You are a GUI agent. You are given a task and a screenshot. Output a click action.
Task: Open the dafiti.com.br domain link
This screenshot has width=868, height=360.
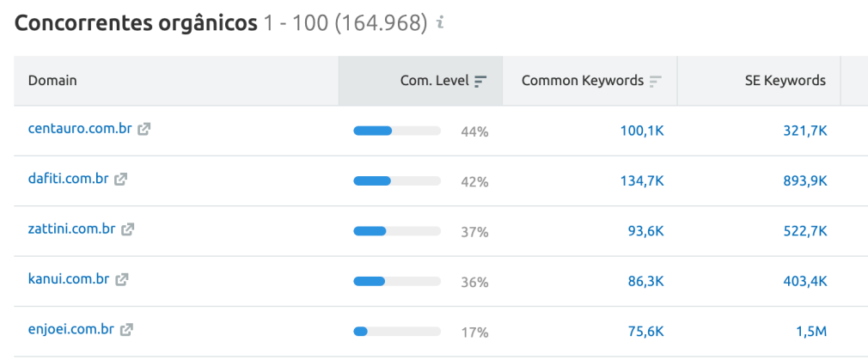point(69,180)
